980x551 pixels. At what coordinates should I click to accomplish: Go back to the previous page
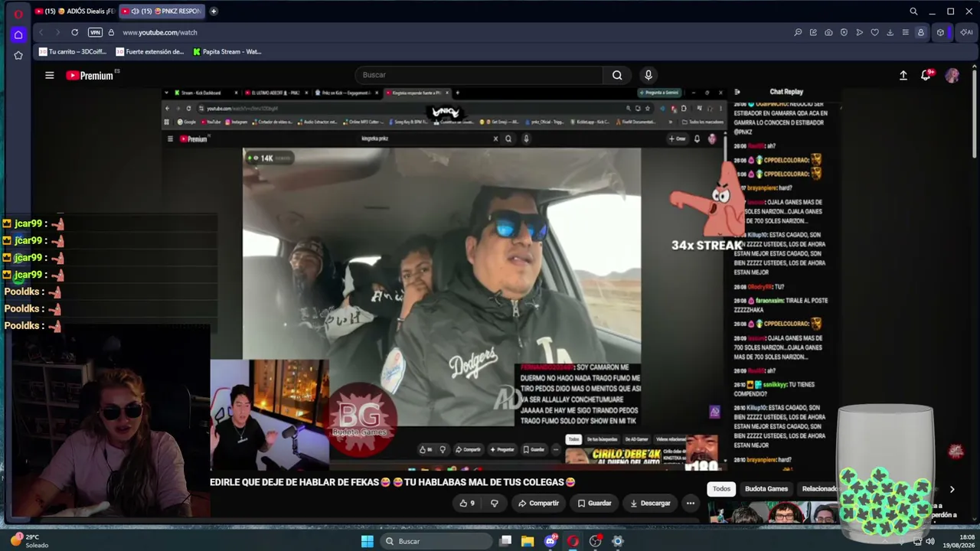pos(41,32)
